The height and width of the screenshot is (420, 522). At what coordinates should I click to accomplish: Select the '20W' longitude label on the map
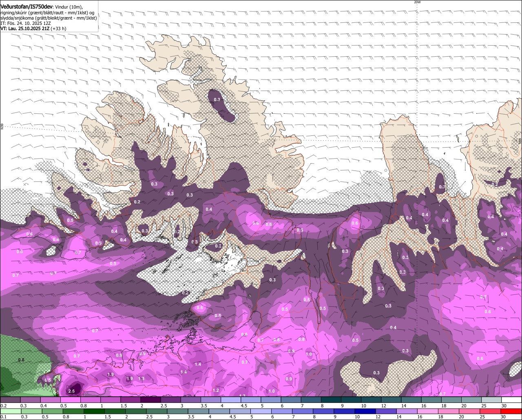417,2
